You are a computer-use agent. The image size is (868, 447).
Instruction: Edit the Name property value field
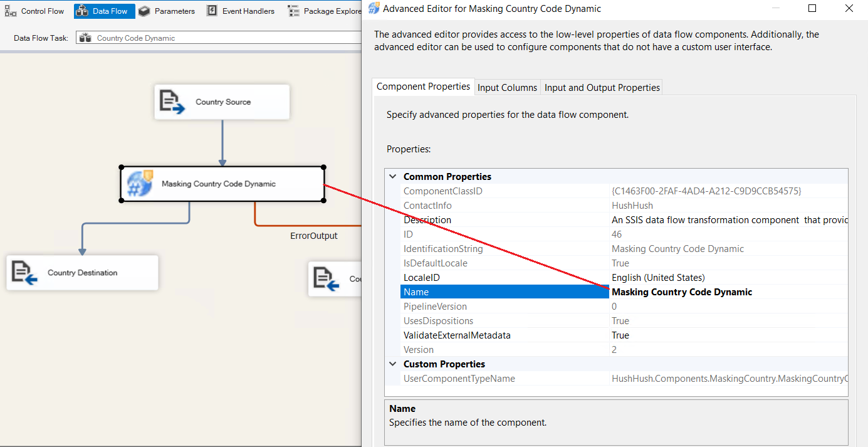tap(727, 292)
